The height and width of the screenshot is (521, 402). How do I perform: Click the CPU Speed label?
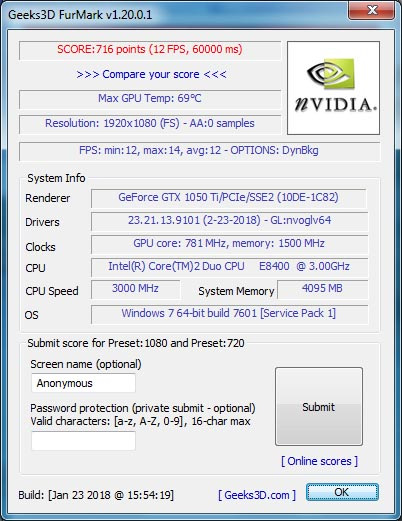[x=52, y=291]
